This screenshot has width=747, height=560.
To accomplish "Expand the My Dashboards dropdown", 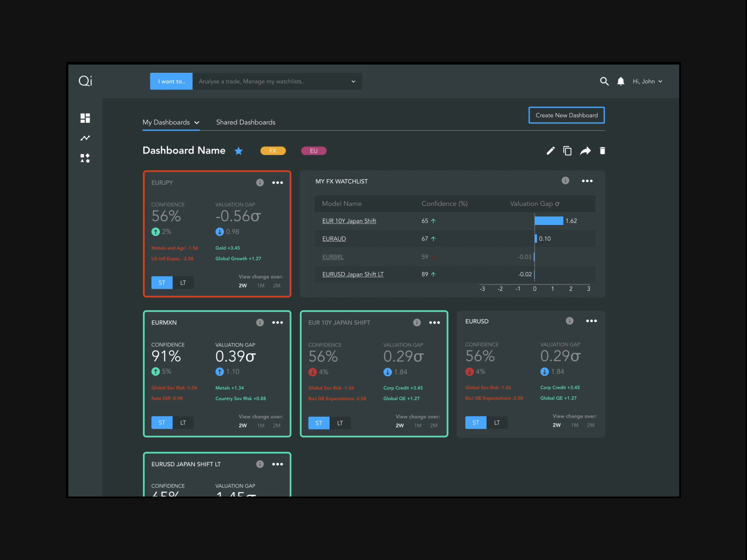I will tap(197, 122).
